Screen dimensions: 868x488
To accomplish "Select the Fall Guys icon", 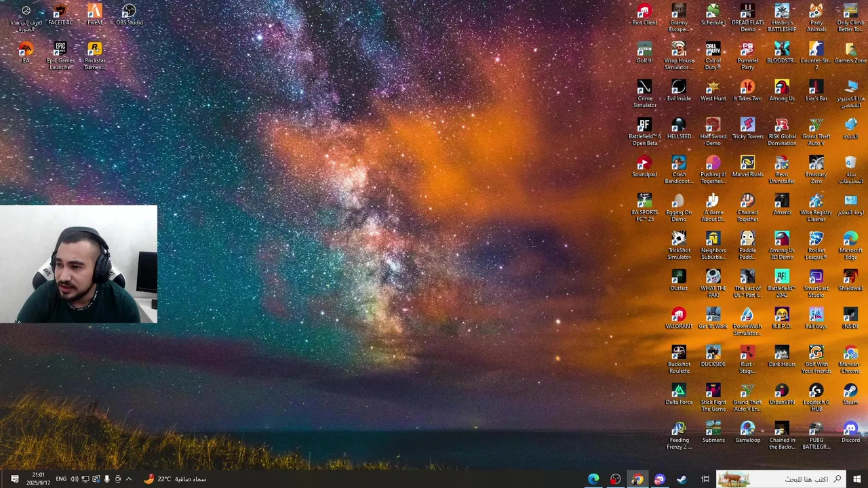I will click(x=816, y=319).
